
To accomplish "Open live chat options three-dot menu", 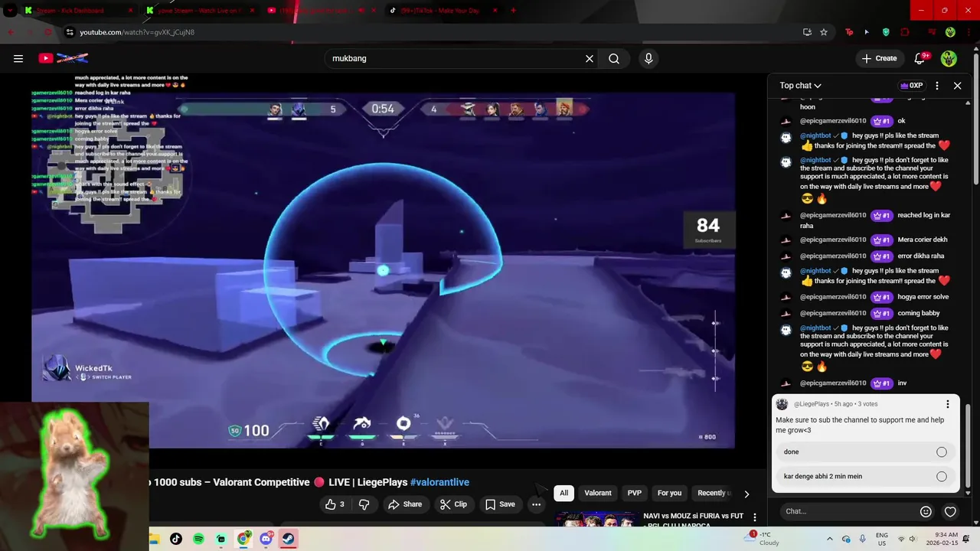I will [937, 86].
